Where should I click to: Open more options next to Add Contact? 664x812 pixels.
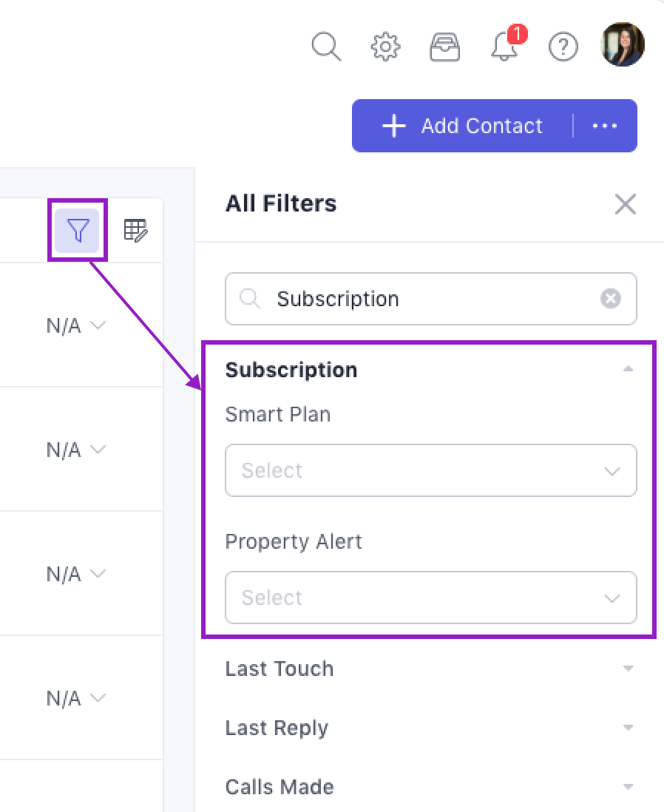tap(605, 126)
